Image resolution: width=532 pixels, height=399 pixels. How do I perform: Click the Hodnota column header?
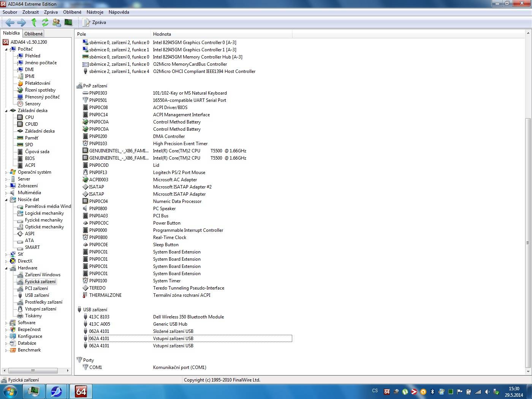coord(222,34)
